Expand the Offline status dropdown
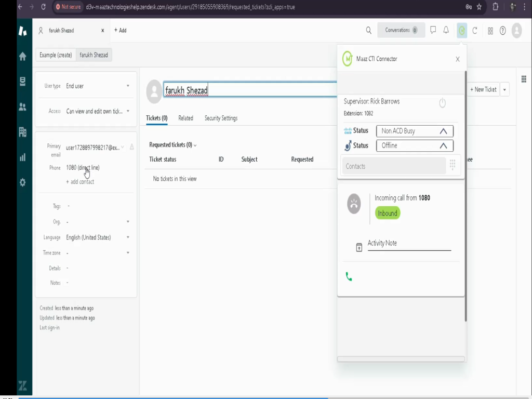532x399 pixels. [414, 145]
